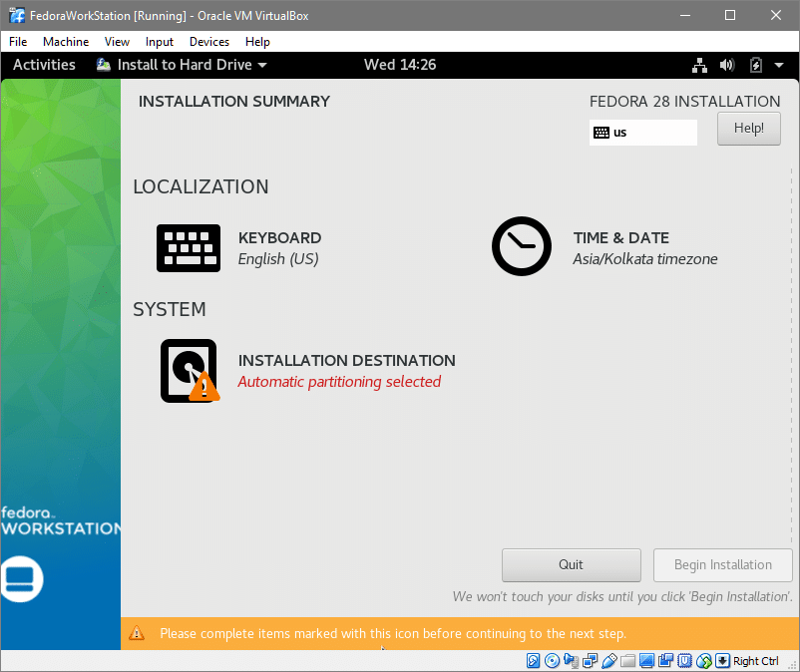Viewport: 800px width, 672px height.
Task: Open Installation Destination disk icon
Action: [190, 371]
